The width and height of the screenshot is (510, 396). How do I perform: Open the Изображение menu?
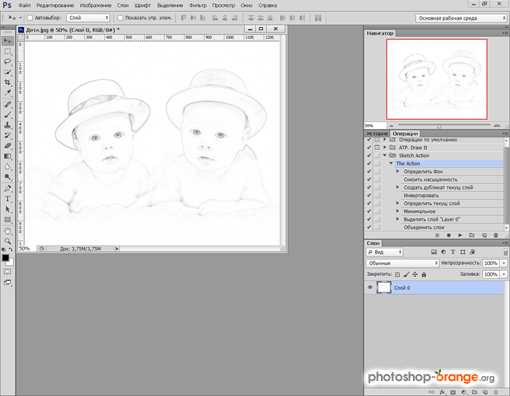(96, 5)
